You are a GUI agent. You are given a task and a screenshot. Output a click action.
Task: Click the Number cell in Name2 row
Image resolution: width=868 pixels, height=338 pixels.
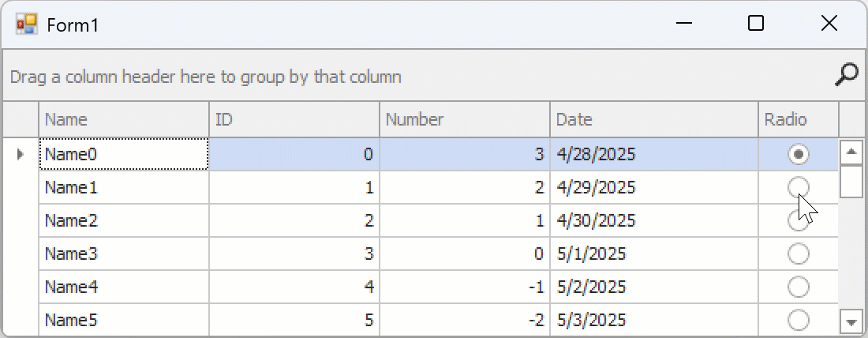465,220
